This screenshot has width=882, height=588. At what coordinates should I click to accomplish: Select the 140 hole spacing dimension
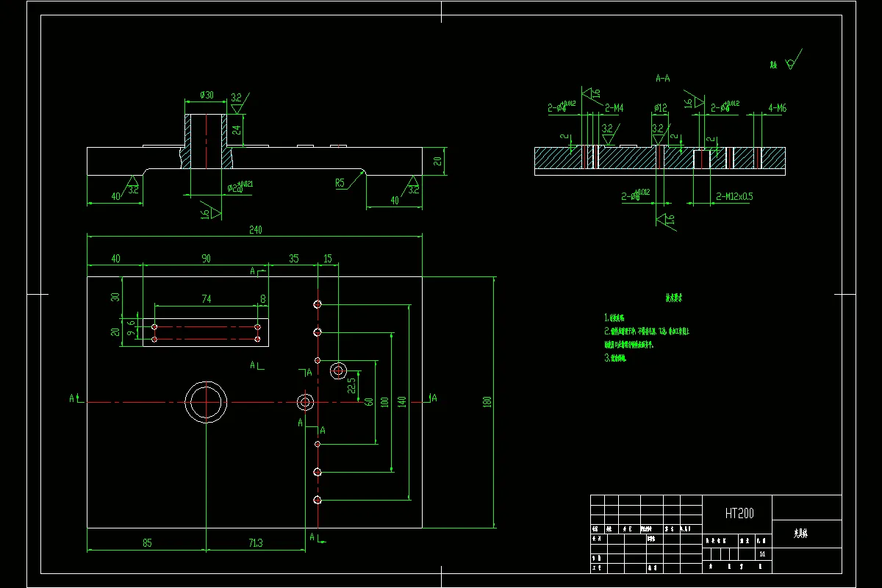point(401,402)
